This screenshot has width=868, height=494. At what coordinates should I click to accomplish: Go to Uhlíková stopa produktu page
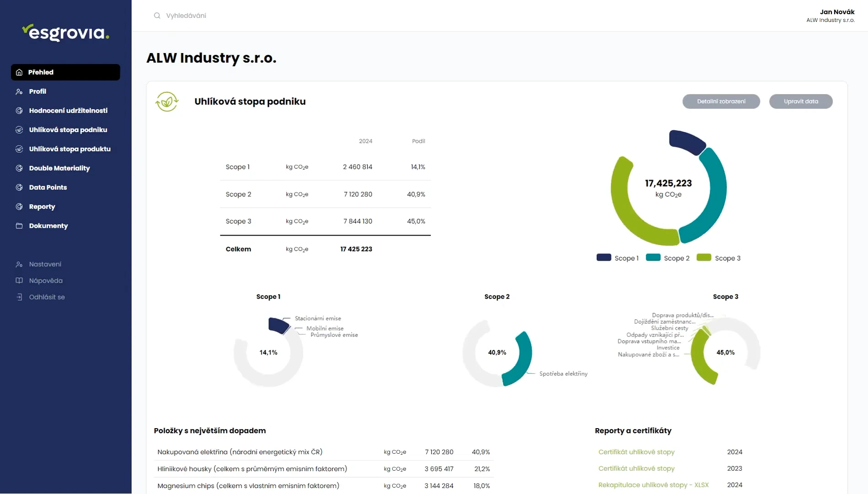click(x=70, y=149)
